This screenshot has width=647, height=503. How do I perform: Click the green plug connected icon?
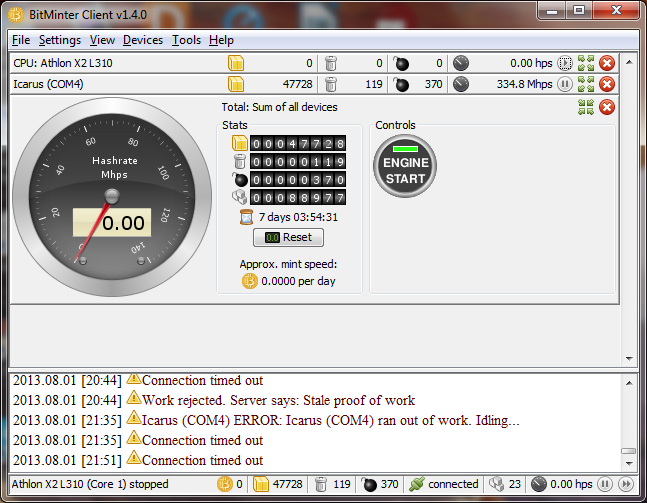tap(417, 484)
